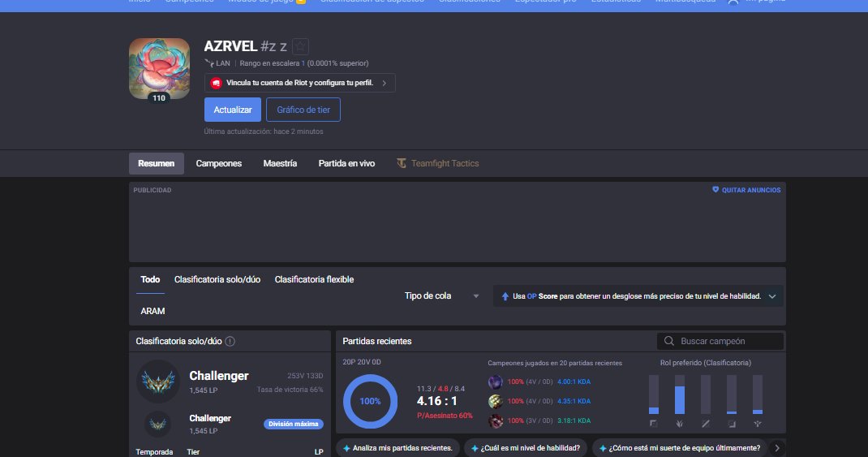Click Tasa de victoria 66% text
The width and height of the screenshot is (868, 457).
click(290, 390)
